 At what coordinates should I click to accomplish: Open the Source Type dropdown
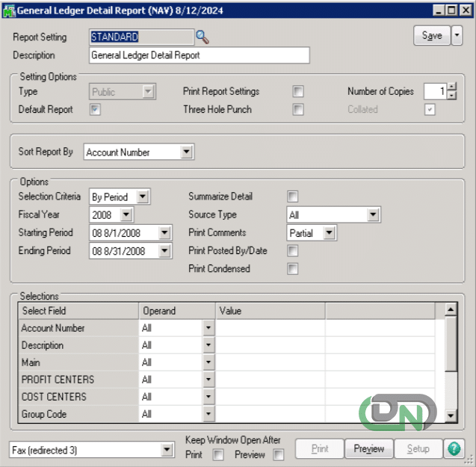[373, 214]
